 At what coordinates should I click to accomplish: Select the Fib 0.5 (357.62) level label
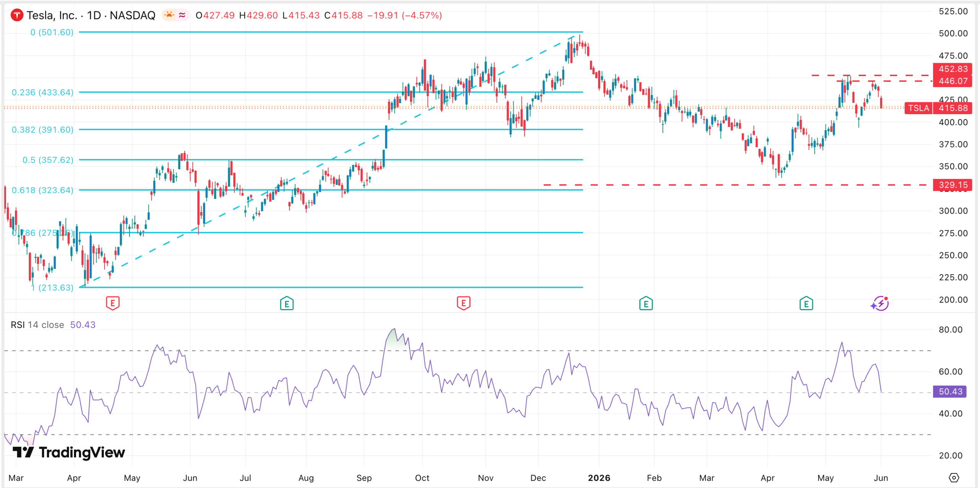pyautogui.click(x=48, y=160)
